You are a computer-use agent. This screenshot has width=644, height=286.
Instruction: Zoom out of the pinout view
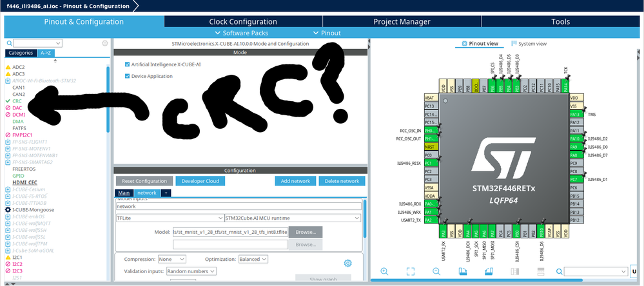click(x=436, y=271)
